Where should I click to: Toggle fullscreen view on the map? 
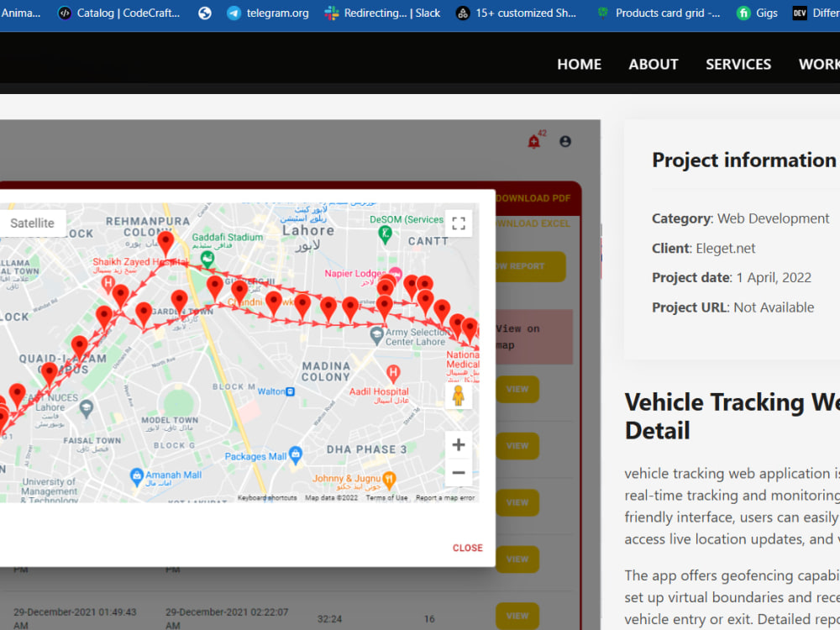(x=459, y=223)
